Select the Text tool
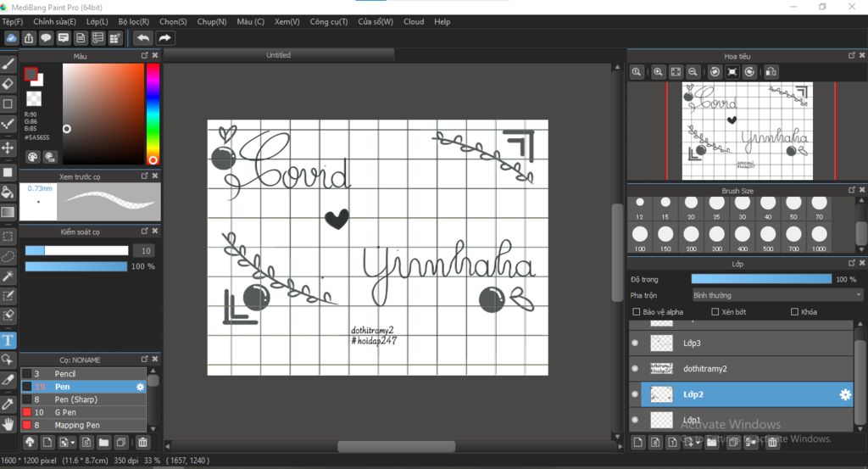 point(8,340)
